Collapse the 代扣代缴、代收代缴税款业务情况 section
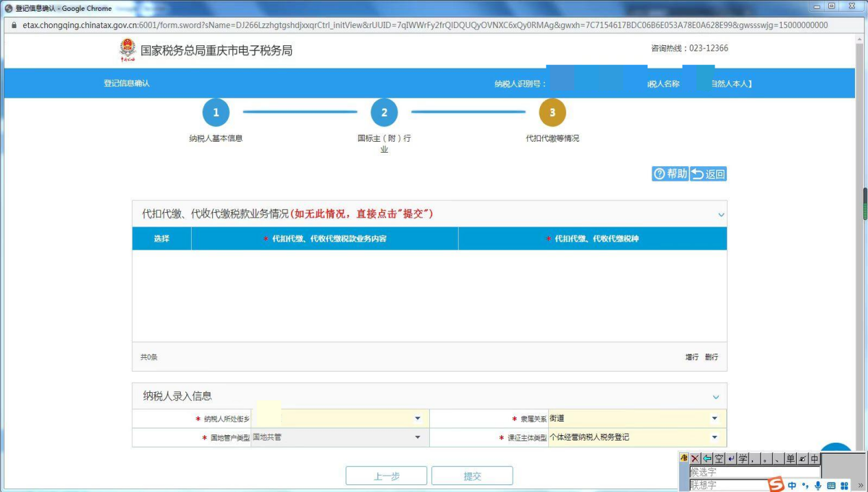The height and width of the screenshot is (492, 868). pos(721,215)
